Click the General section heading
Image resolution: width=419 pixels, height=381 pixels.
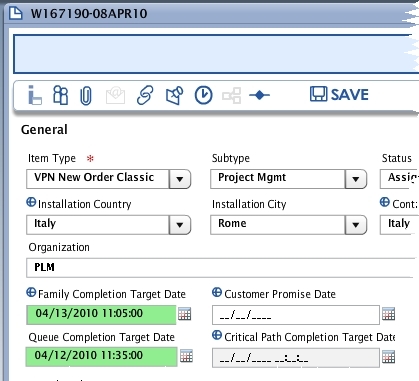coord(44,130)
